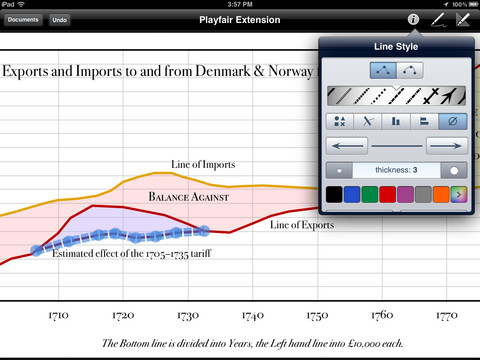Tap the plain line between arrowhead buttons
The width and height of the screenshot is (480, 360).
click(397, 146)
